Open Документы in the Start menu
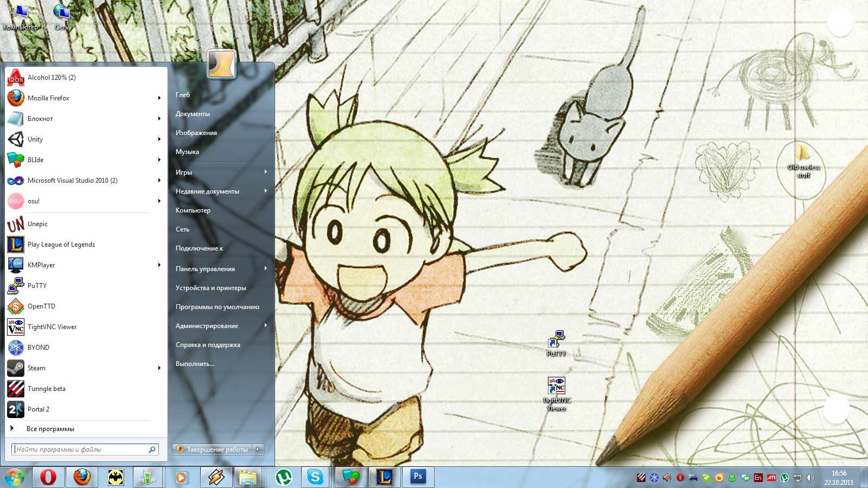 click(x=193, y=114)
